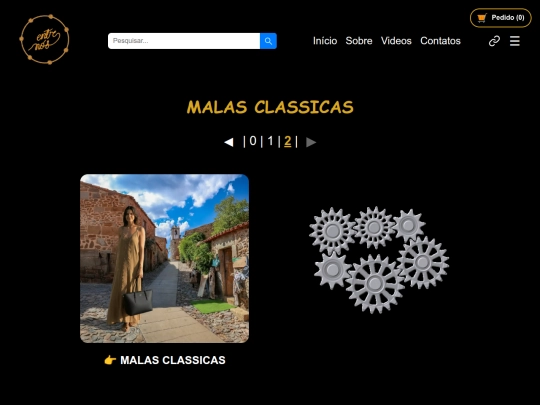Click the Entre Nós circular logo
The width and height of the screenshot is (540, 405).
(44, 39)
